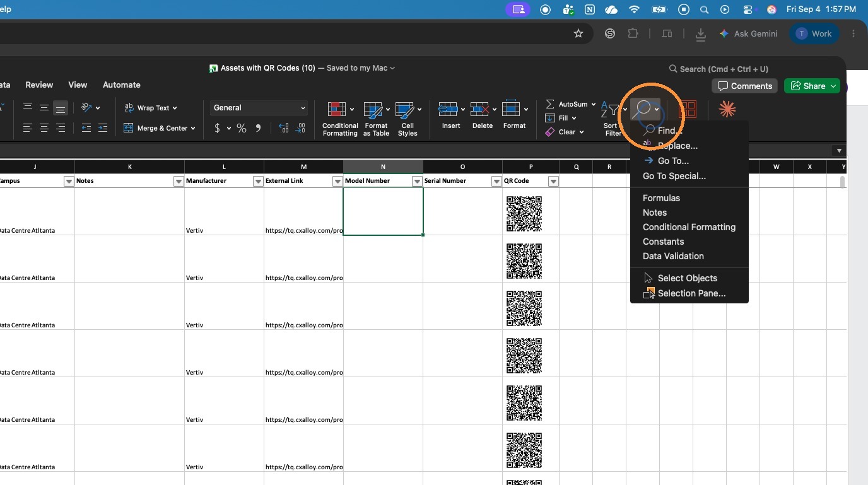
Task: Select the Format as Table icon
Action: [373, 109]
